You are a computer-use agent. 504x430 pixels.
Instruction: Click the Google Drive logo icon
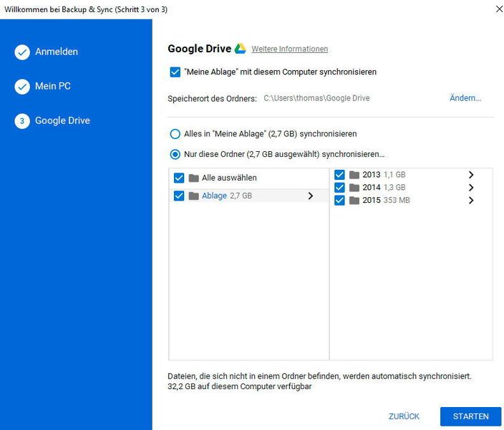point(241,49)
